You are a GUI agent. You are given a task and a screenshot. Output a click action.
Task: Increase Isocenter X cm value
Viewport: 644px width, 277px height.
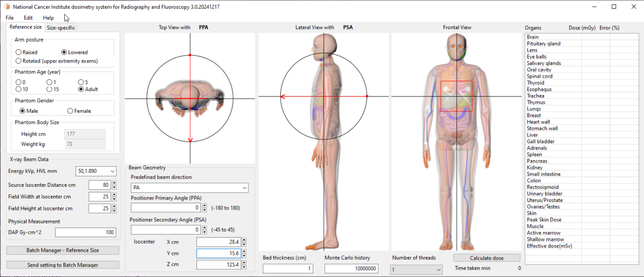pyautogui.click(x=244, y=240)
